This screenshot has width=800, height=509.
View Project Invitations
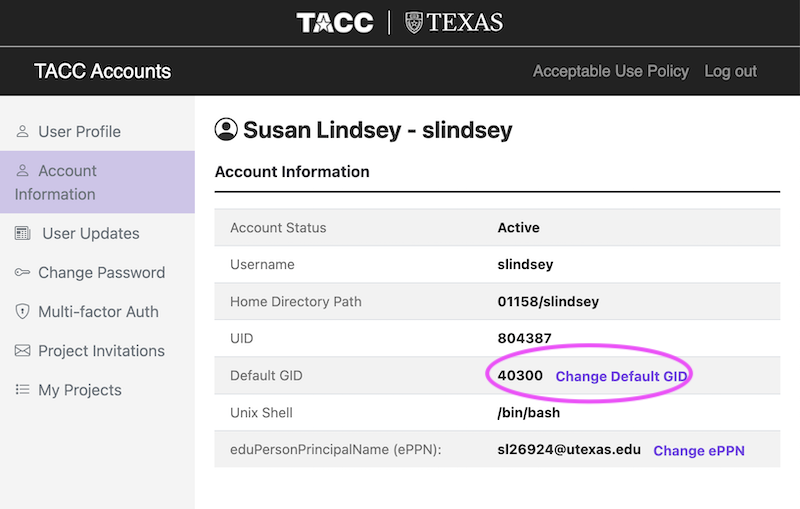[102, 350]
